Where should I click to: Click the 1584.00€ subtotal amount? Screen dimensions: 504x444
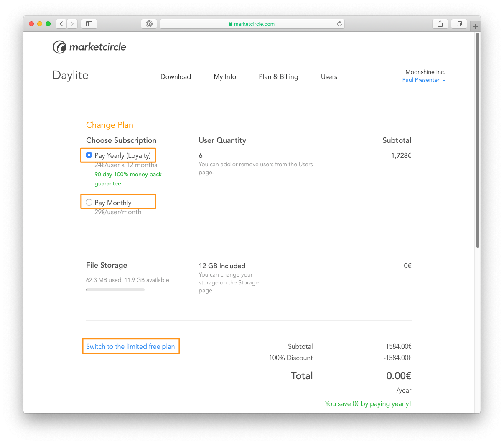tap(399, 346)
